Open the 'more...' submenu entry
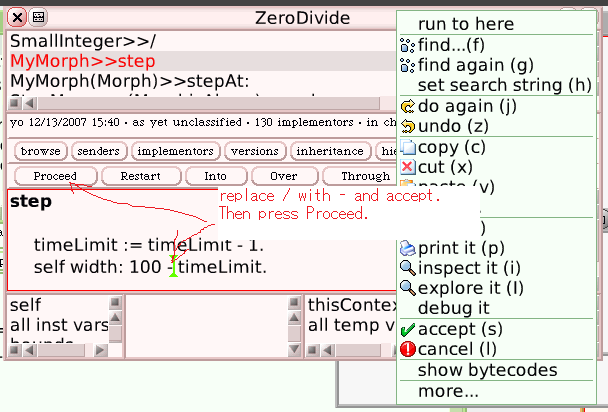The image size is (608, 412). [x=449, y=390]
